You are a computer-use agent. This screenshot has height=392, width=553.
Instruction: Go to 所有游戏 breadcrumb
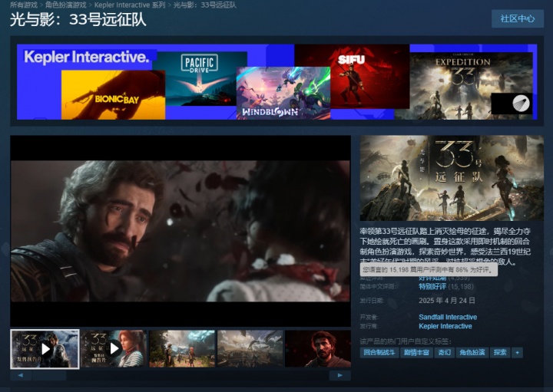coord(24,5)
